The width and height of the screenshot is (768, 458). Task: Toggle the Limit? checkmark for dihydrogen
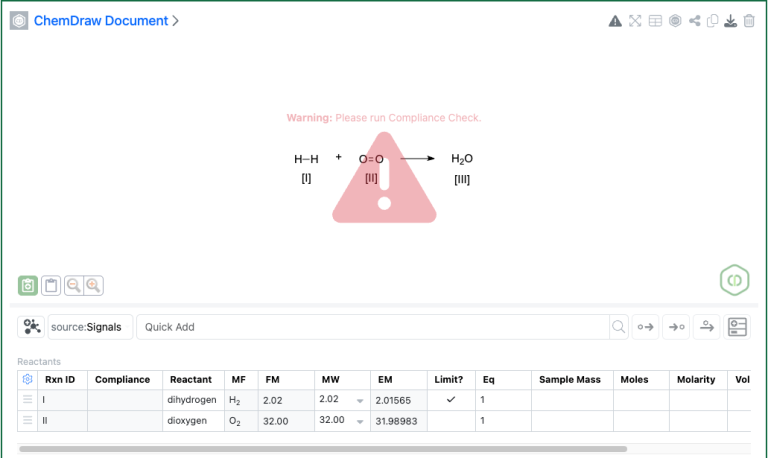451,399
